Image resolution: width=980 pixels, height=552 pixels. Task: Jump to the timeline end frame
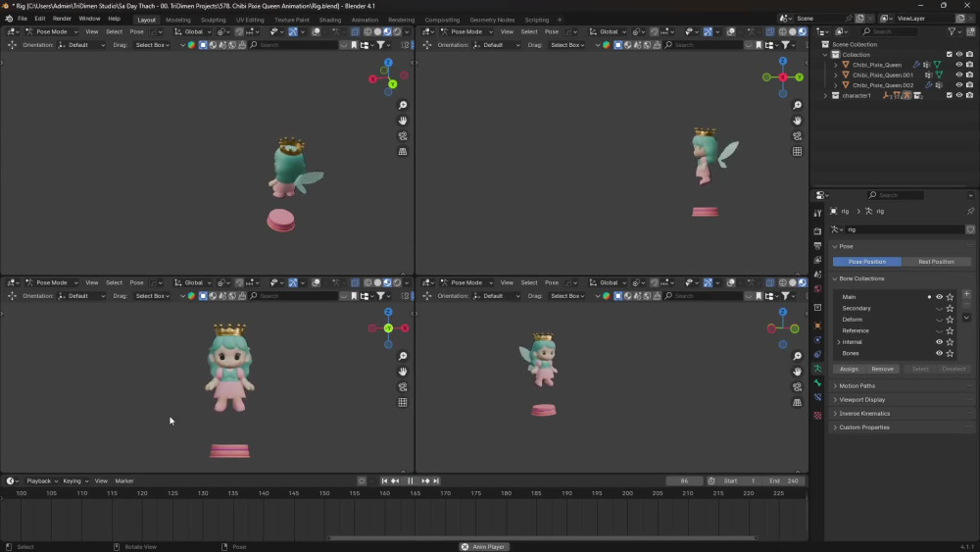pos(436,480)
